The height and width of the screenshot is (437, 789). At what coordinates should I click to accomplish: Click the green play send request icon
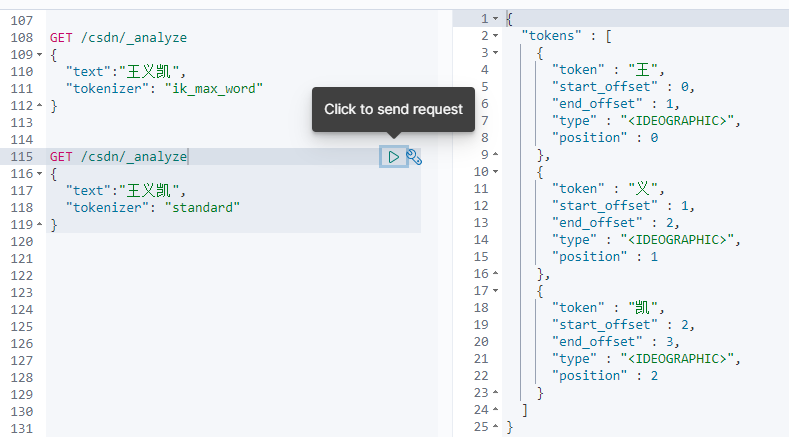393,157
